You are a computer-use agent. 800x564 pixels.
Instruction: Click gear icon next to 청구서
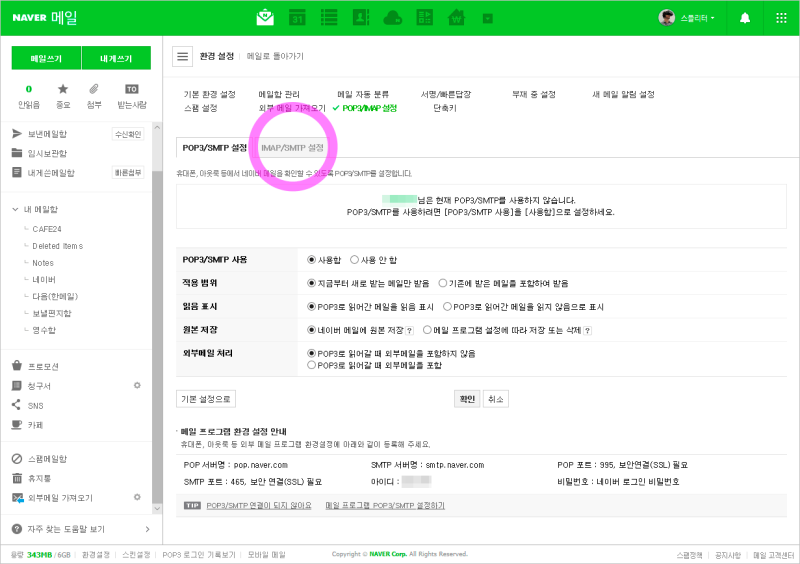(137, 385)
